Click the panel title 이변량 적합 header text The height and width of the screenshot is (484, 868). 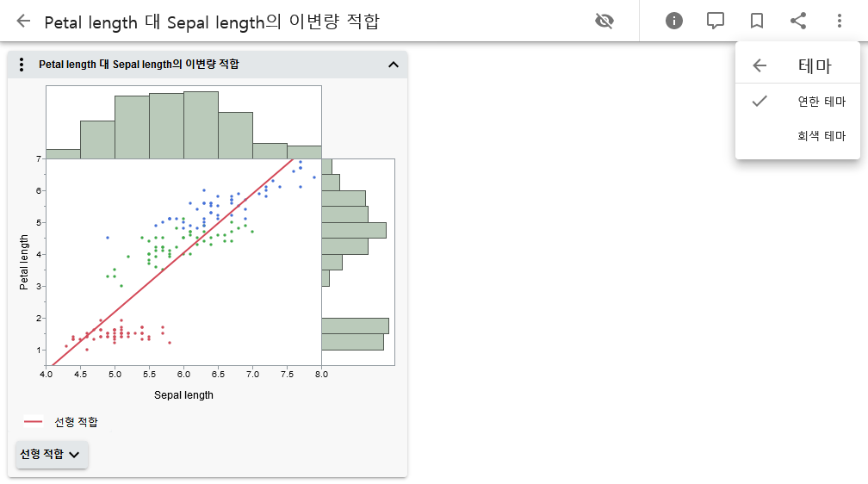click(x=139, y=65)
